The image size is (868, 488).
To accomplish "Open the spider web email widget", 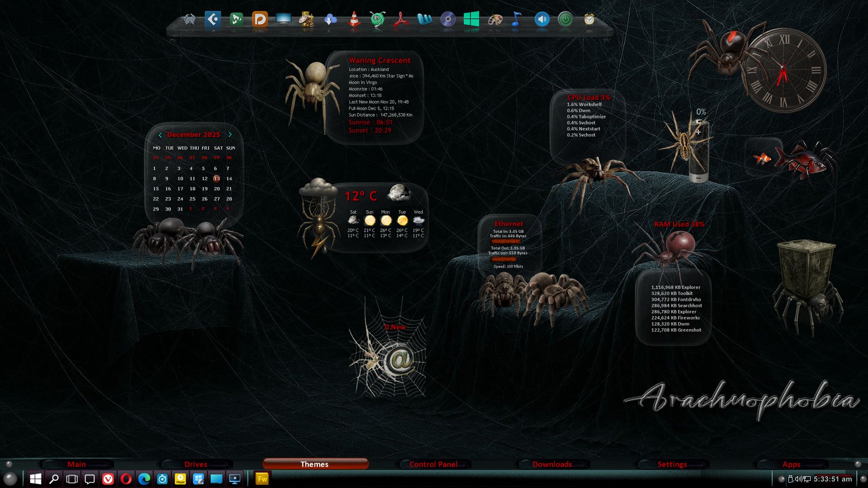I will (x=400, y=360).
